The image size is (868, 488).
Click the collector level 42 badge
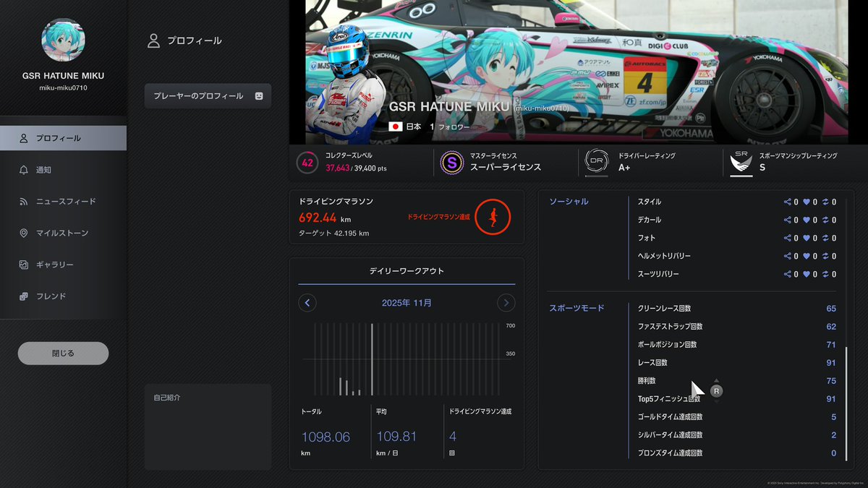tap(307, 163)
